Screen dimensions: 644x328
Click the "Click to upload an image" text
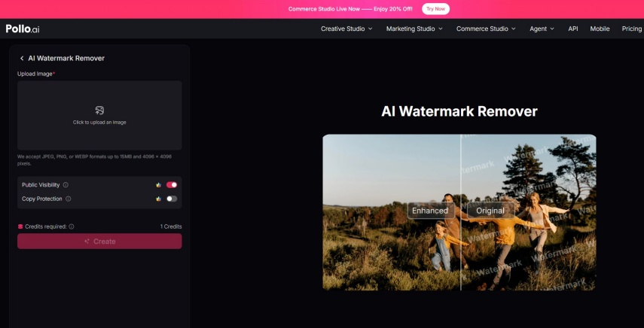[99, 122]
